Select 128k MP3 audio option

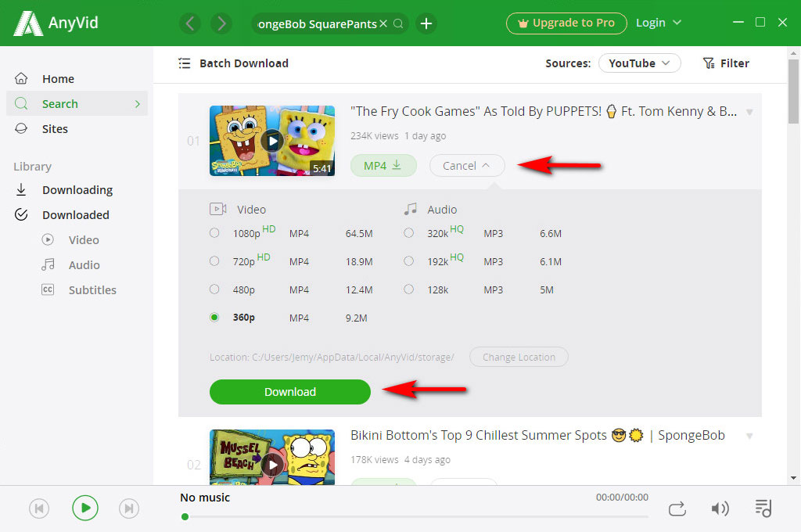[408, 289]
